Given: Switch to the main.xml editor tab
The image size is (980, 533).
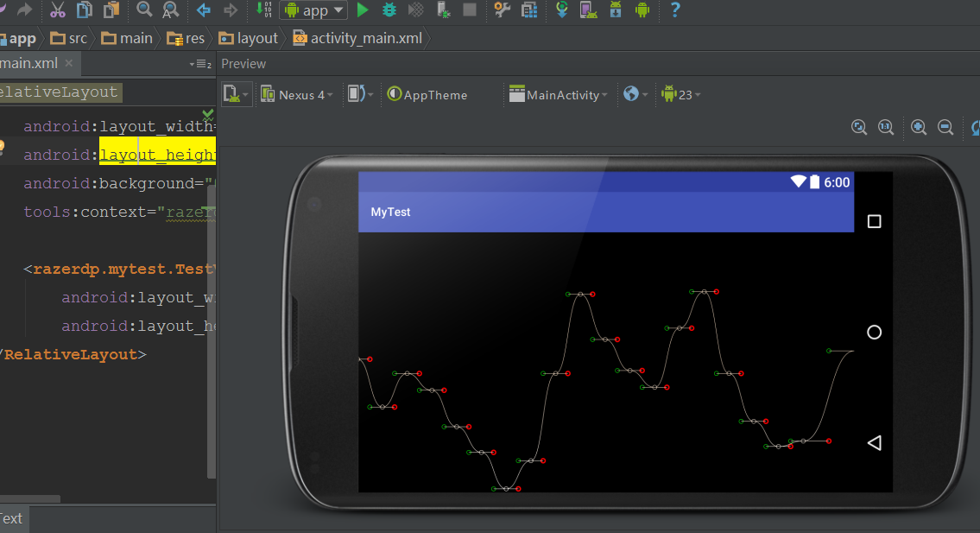Looking at the screenshot, I should click(28, 63).
